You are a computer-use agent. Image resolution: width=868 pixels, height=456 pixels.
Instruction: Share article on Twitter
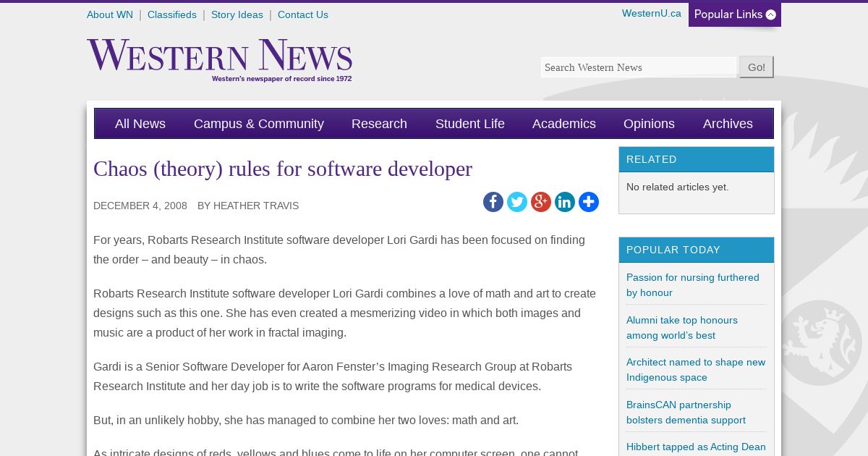(517, 202)
